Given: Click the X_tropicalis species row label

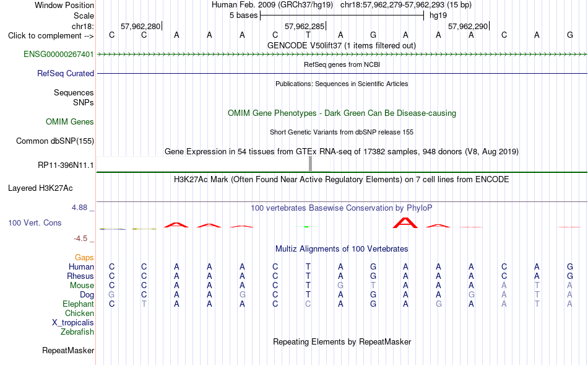Looking at the screenshot, I should (x=73, y=323).
